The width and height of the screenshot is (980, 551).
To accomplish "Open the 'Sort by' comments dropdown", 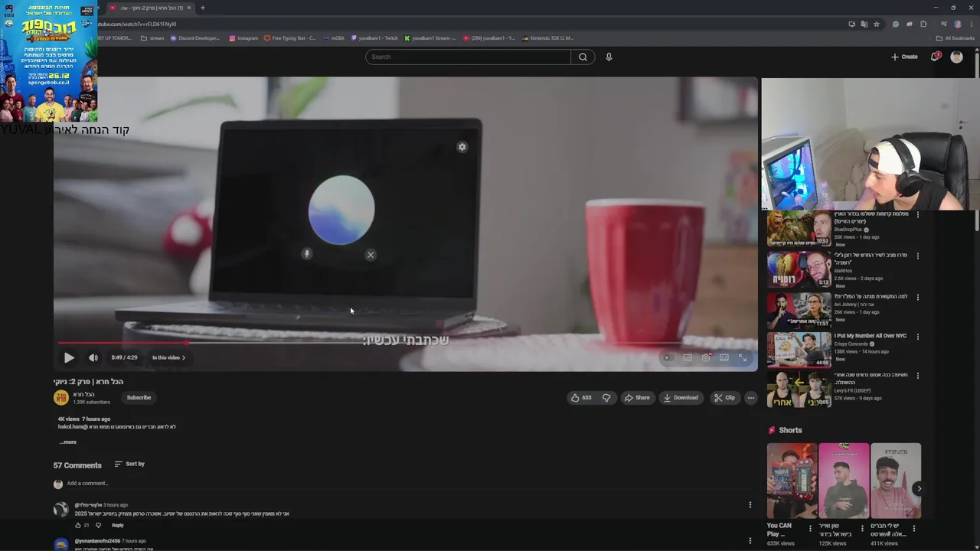I will coord(129,464).
